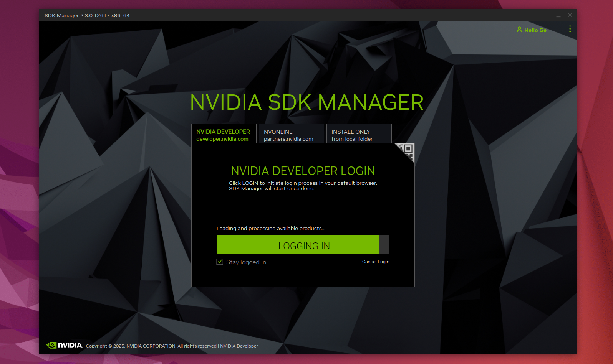Click the NVIDIA logo in footer
The width and height of the screenshot is (613, 364).
(x=65, y=345)
